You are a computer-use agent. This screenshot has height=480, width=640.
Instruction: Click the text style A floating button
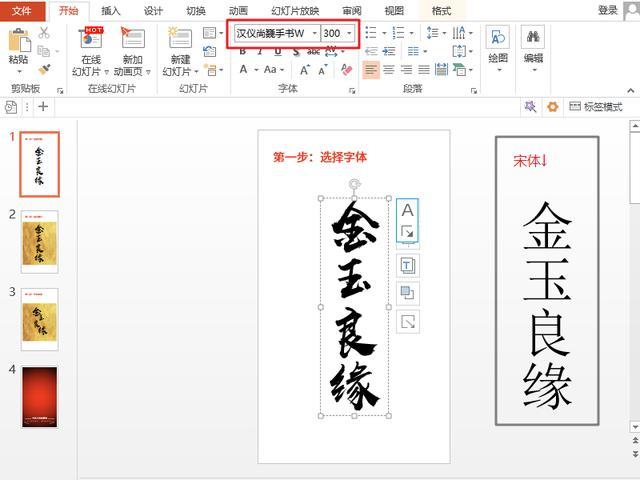tap(407, 210)
